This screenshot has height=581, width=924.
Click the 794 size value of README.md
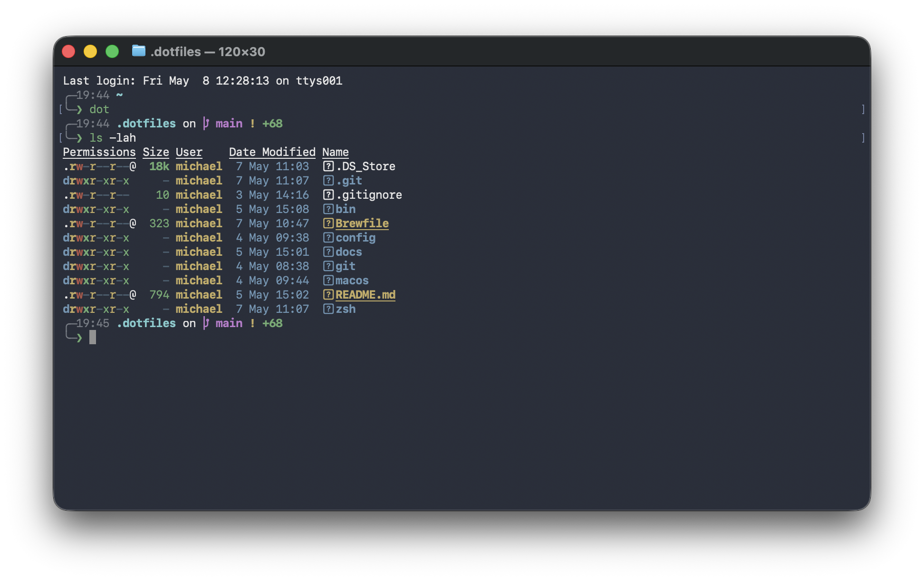point(159,295)
